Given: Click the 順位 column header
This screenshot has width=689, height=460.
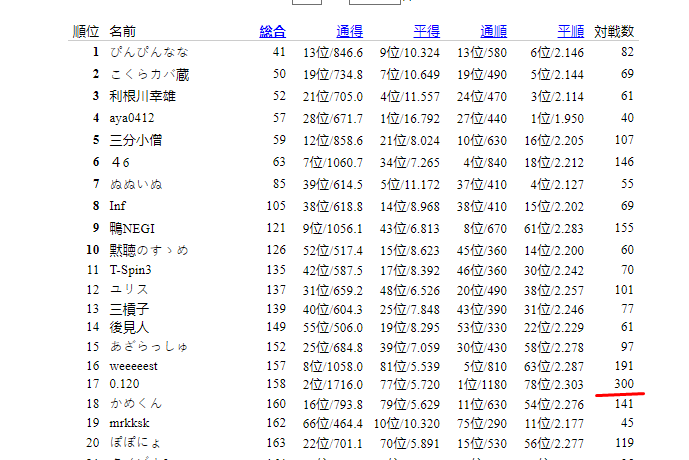Looking at the screenshot, I should point(86,32).
